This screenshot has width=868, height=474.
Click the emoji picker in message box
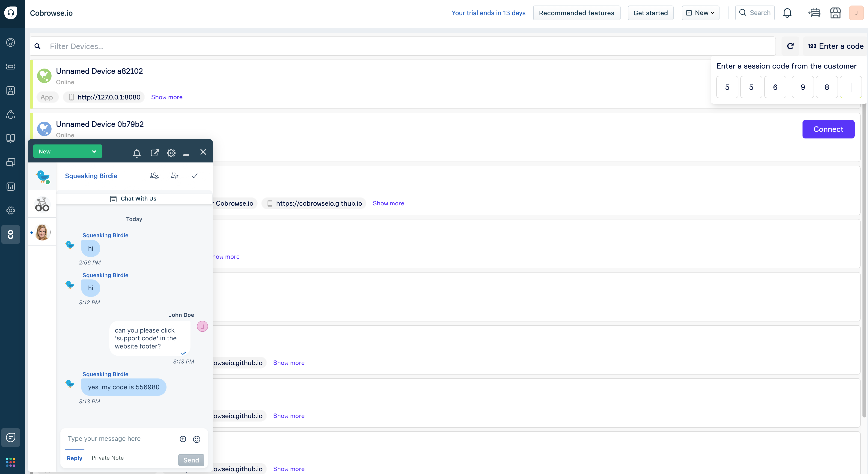click(196, 439)
